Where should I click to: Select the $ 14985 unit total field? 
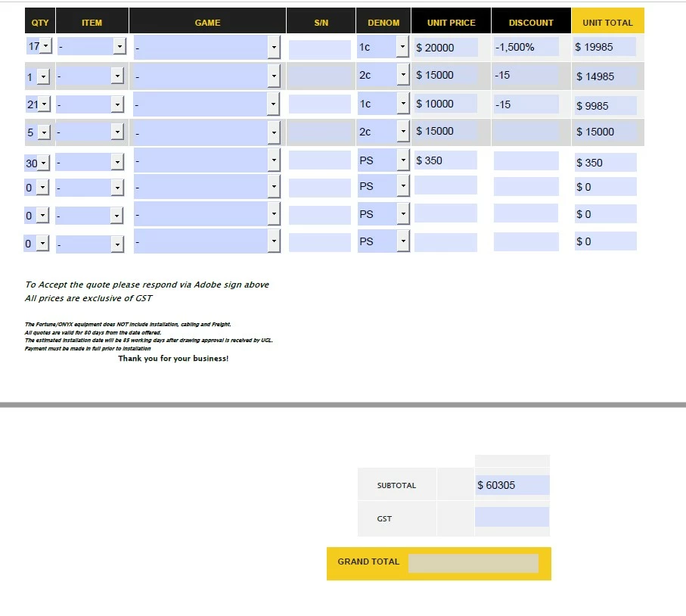(606, 76)
